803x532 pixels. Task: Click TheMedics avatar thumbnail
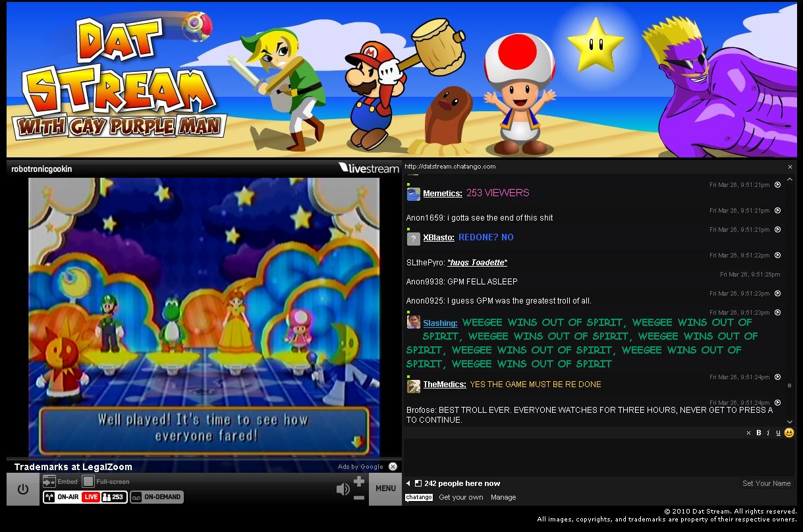click(413, 386)
